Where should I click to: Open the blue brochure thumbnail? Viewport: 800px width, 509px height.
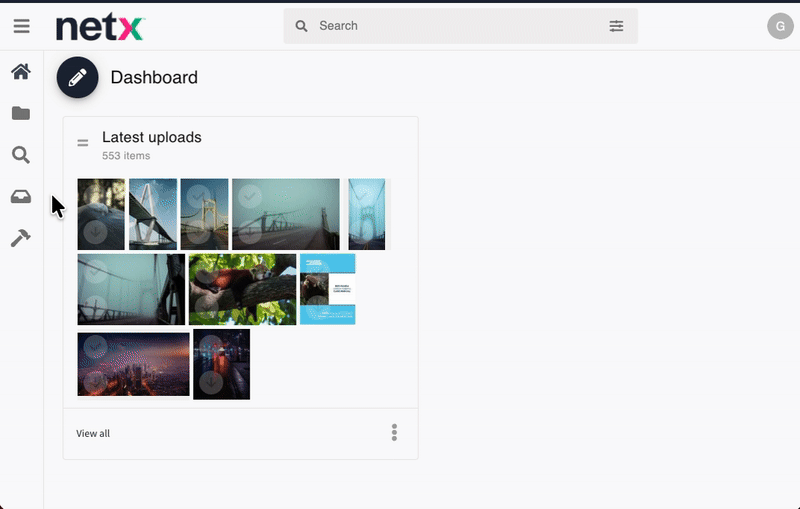pos(328,289)
